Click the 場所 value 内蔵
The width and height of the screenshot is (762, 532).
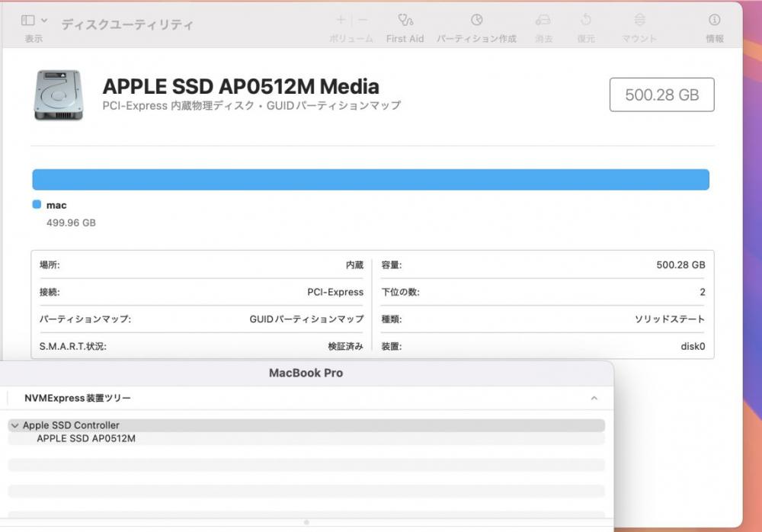355,265
